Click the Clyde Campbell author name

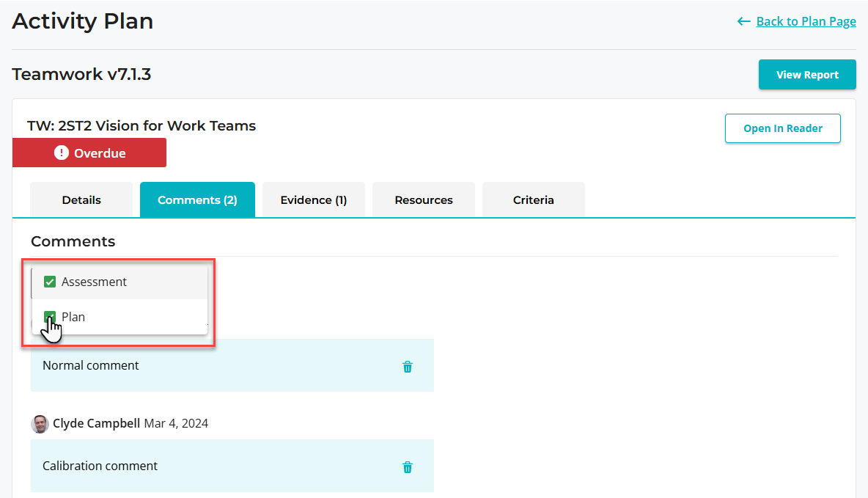point(96,423)
